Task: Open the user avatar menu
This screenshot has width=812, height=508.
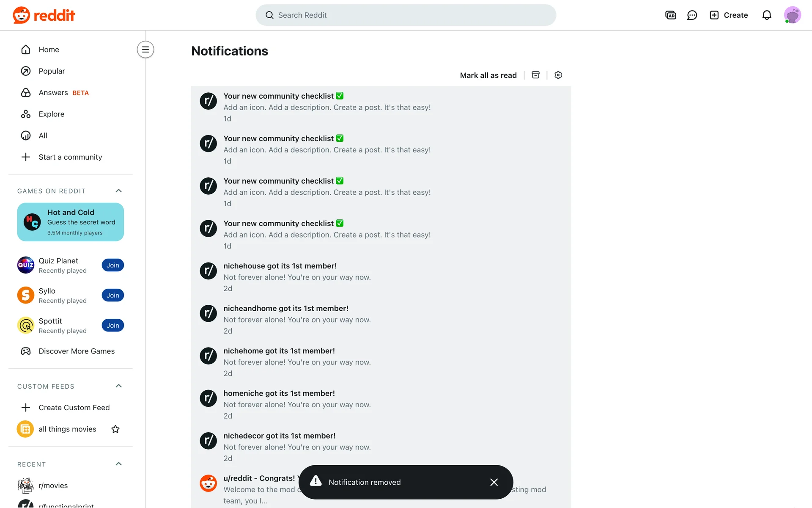Action: (x=792, y=15)
